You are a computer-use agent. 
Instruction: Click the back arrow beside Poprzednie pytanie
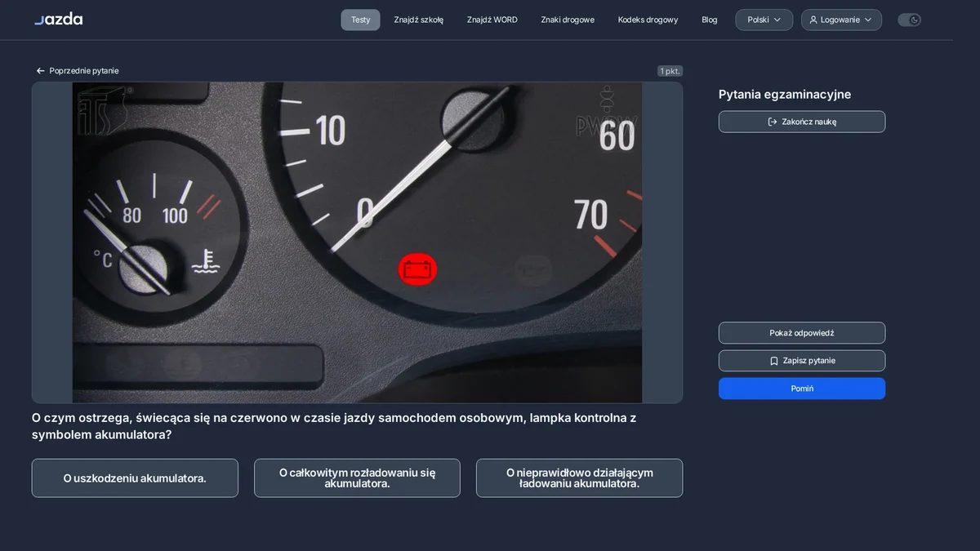click(40, 71)
